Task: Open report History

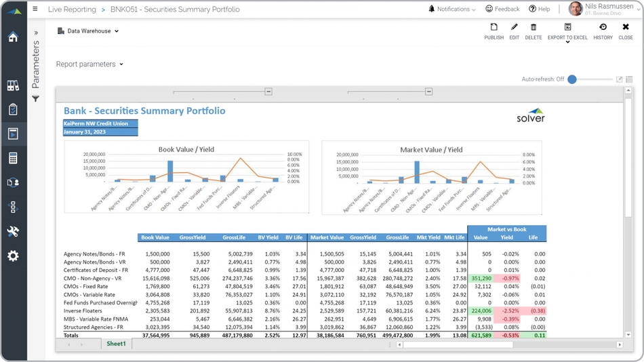Action: tap(603, 31)
